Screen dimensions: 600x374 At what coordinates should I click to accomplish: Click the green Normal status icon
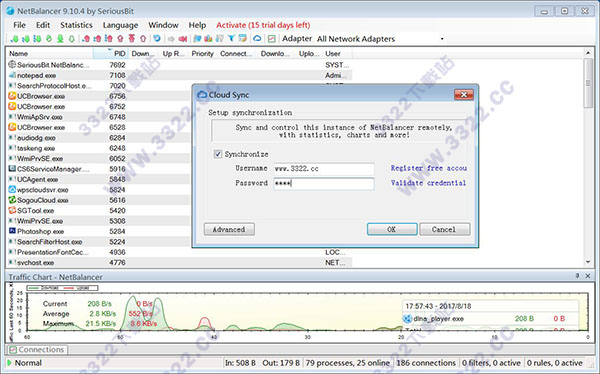click(x=9, y=363)
